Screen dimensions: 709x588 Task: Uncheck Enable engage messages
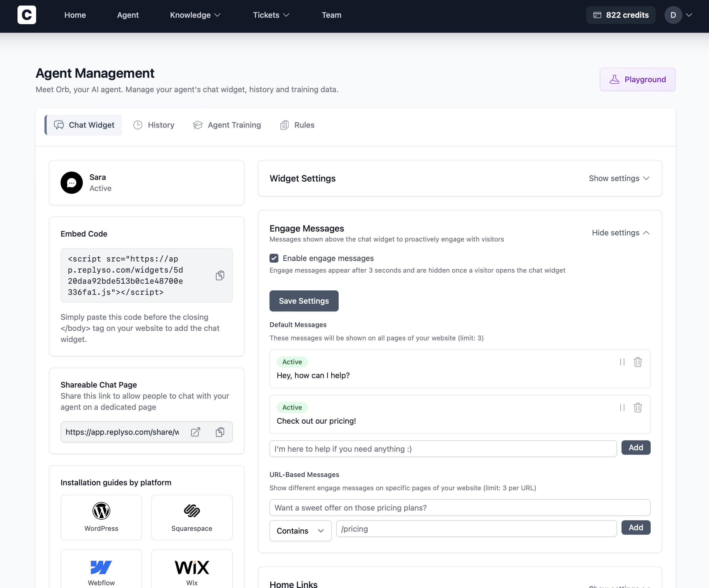274,258
